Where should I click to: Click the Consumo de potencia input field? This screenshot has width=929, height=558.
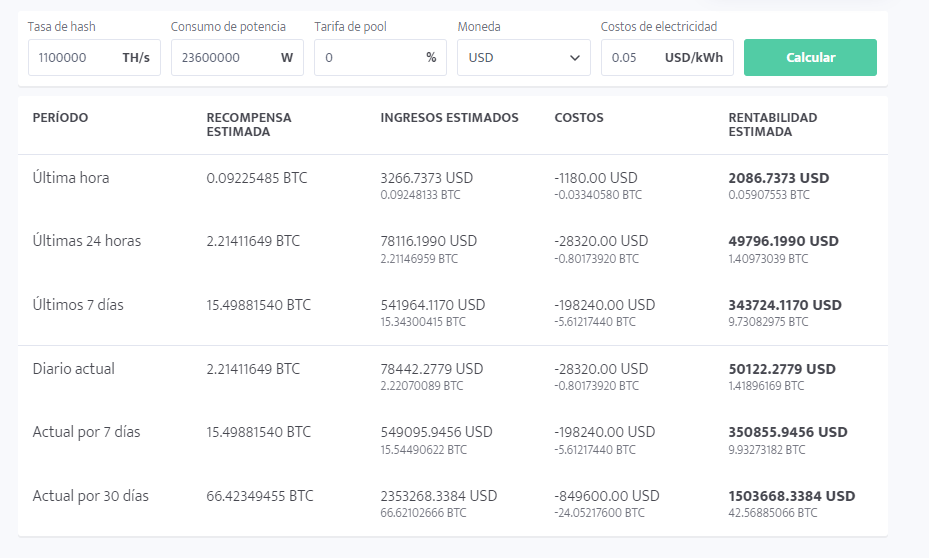[220, 58]
